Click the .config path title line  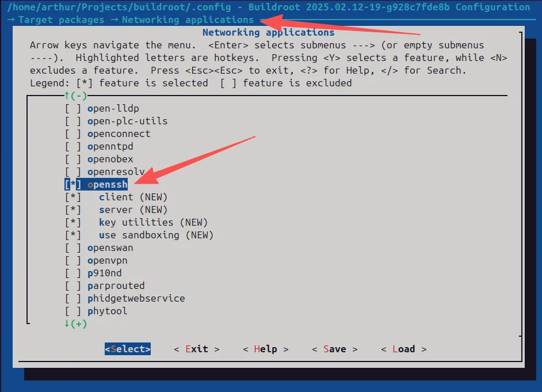(x=268, y=7)
